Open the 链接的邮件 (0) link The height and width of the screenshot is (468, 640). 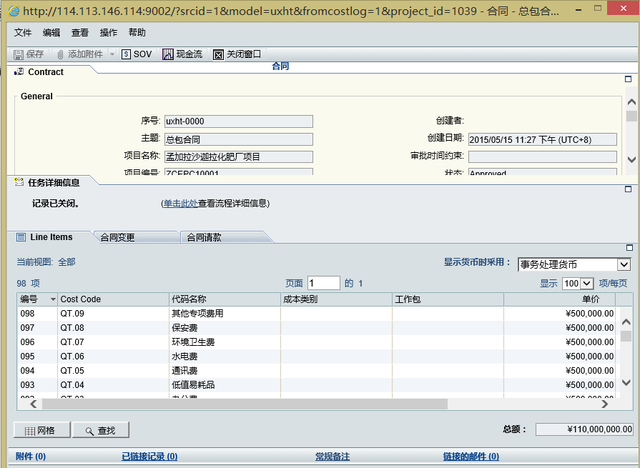[x=471, y=456]
